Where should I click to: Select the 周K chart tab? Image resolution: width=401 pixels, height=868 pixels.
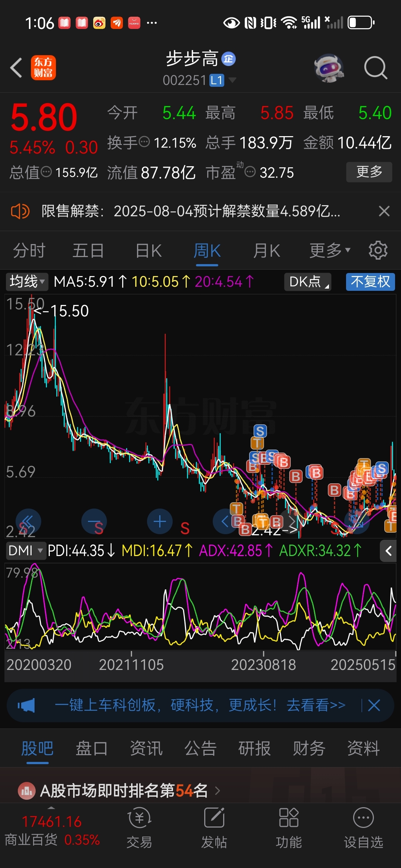(207, 250)
